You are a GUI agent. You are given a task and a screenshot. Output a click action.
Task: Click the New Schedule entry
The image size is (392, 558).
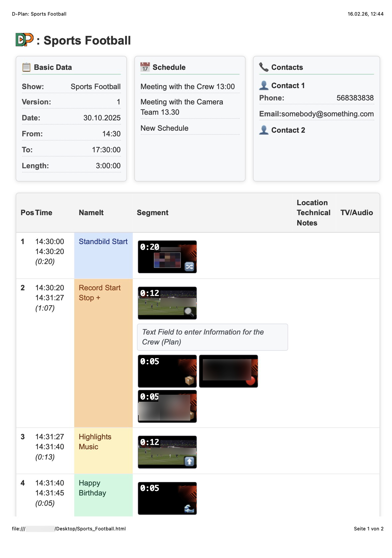pyautogui.click(x=165, y=128)
